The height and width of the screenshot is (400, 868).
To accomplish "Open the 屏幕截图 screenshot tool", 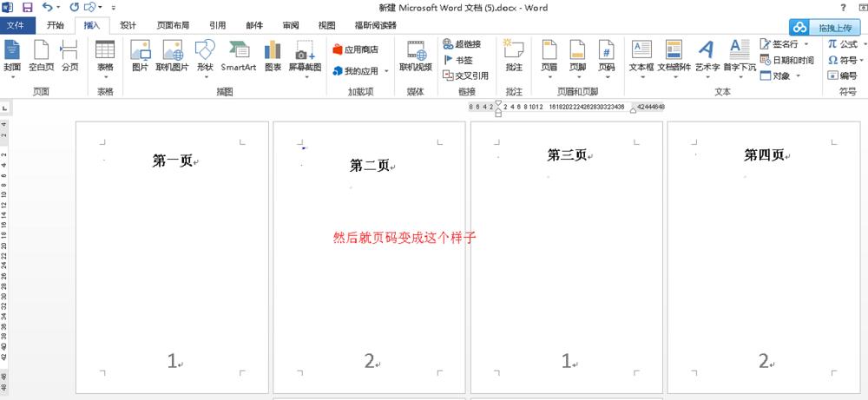I will point(305,59).
